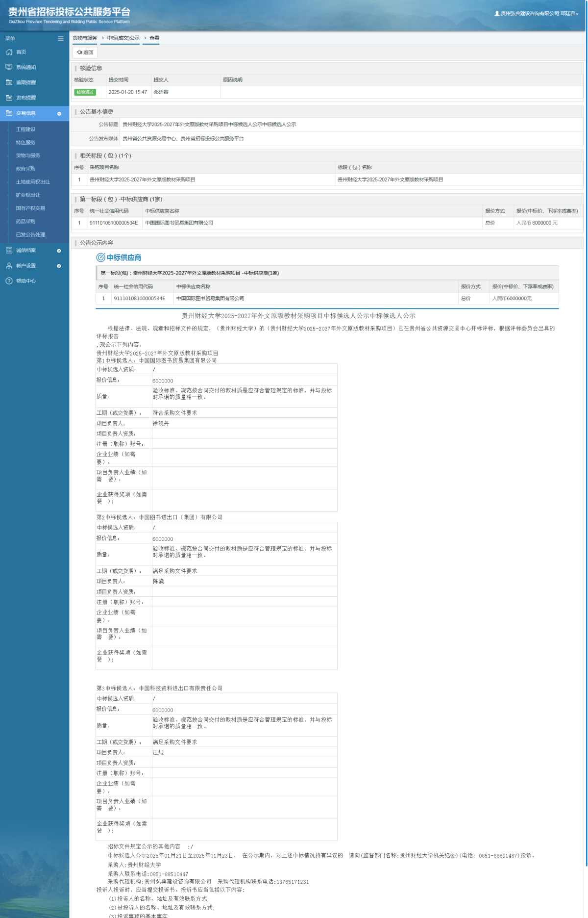Click the submit time 2025-01-20 15:47 cell
The width and height of the screenshot is (588, 918).
(128, 92)
